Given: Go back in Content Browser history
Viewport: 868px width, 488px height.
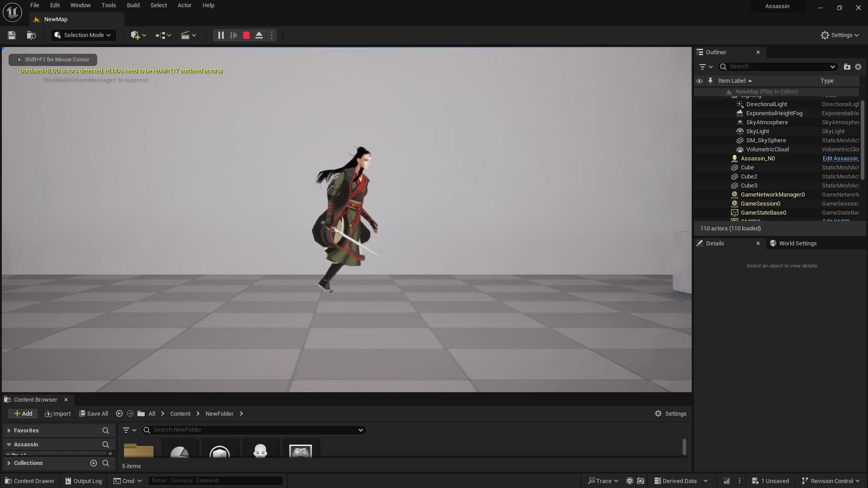Looking at the screenshot, I should pos(119,414).
